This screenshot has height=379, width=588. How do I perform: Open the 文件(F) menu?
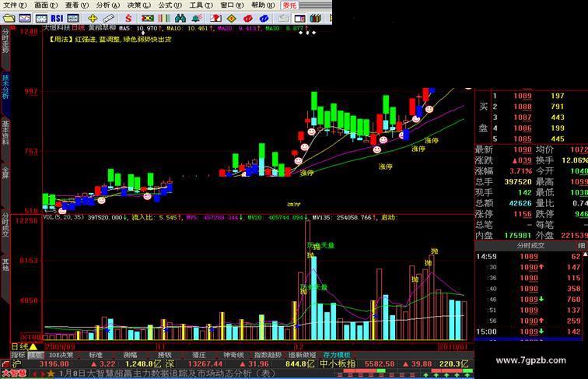point(15,5)
